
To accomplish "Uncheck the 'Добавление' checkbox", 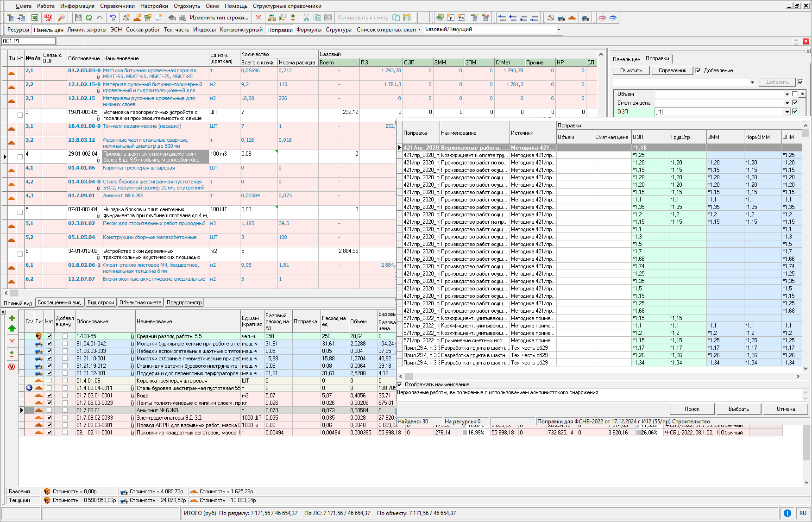I will click(698, 71).
